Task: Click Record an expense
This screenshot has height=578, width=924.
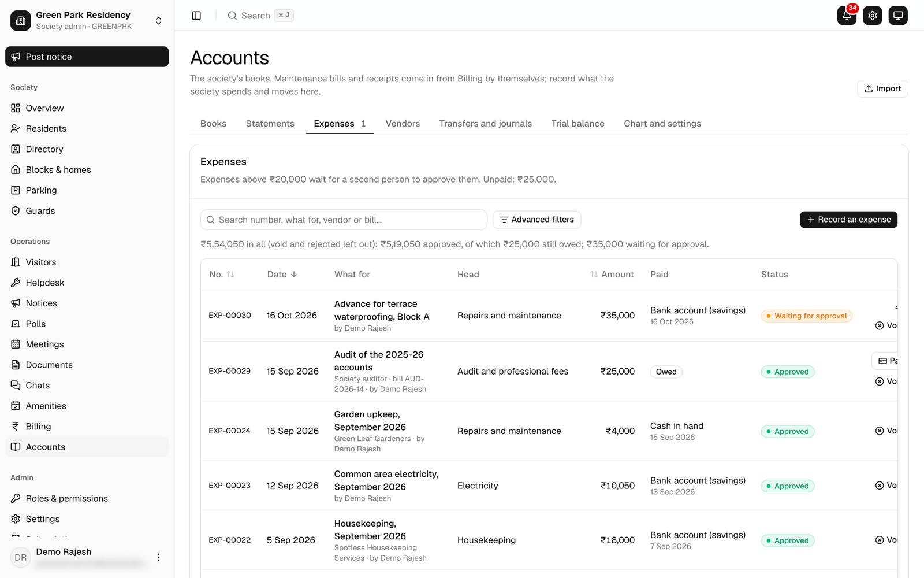Action: (848, 220)
